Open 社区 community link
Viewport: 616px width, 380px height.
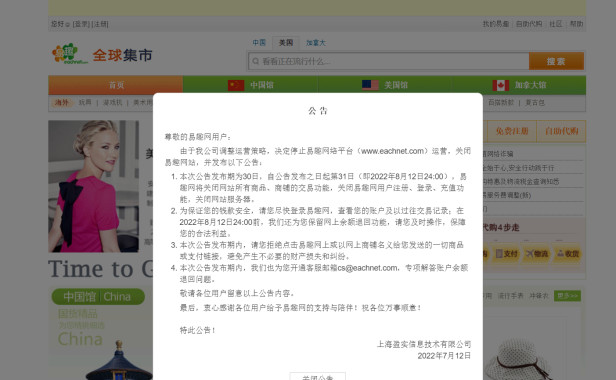pyautogui.click(x=556, y=24)
